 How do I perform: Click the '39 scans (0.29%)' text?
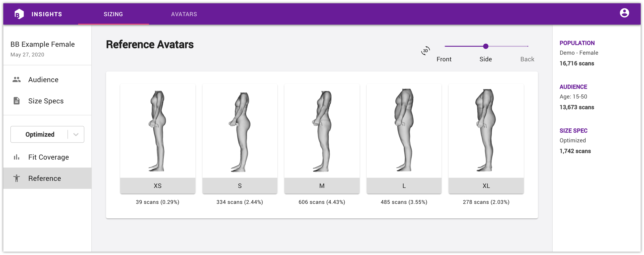click(158, 202)
